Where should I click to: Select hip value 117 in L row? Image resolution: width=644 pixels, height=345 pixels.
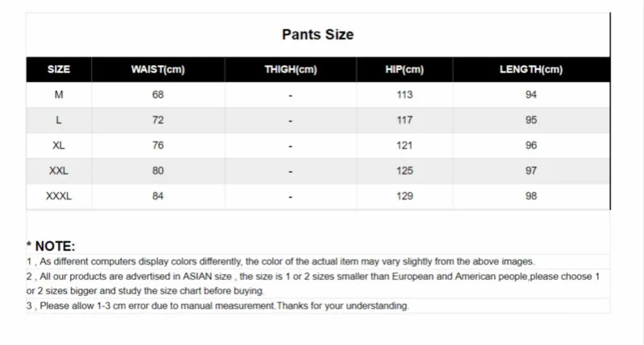(404, 121)
